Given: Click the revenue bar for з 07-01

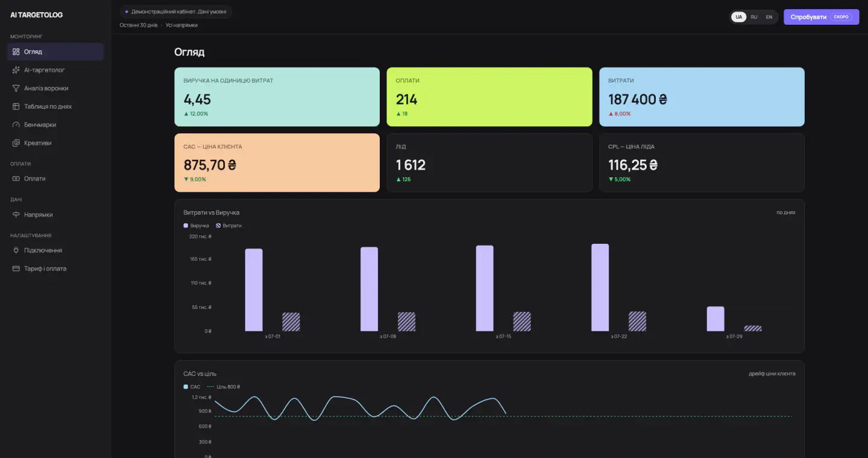Looking at the screenshot, I should [x=254, y=290].
